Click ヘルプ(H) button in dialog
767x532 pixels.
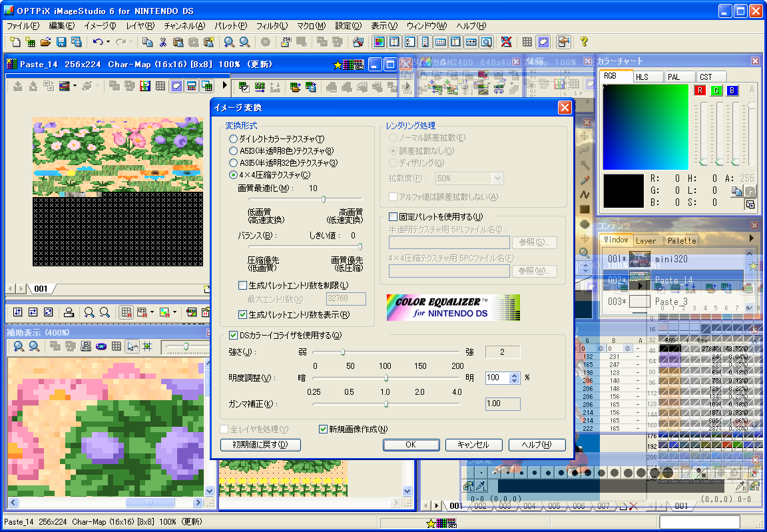point(537,445)
